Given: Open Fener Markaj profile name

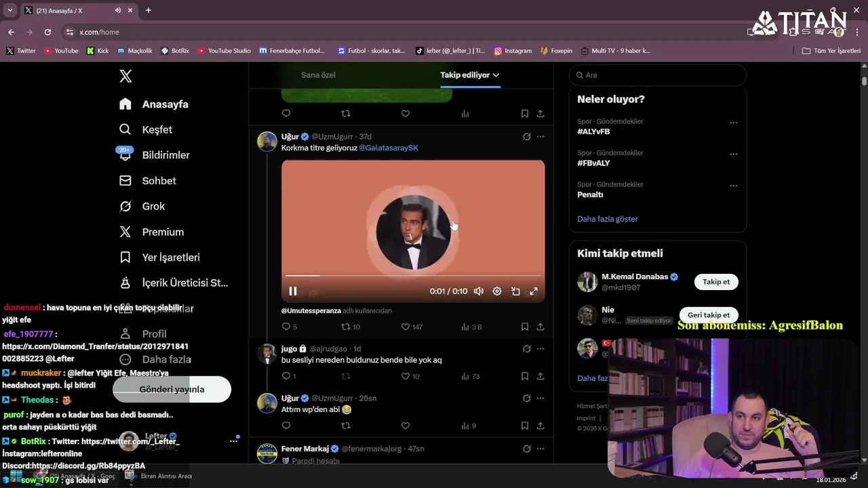Looking at the screenshot, I should 304,449.
